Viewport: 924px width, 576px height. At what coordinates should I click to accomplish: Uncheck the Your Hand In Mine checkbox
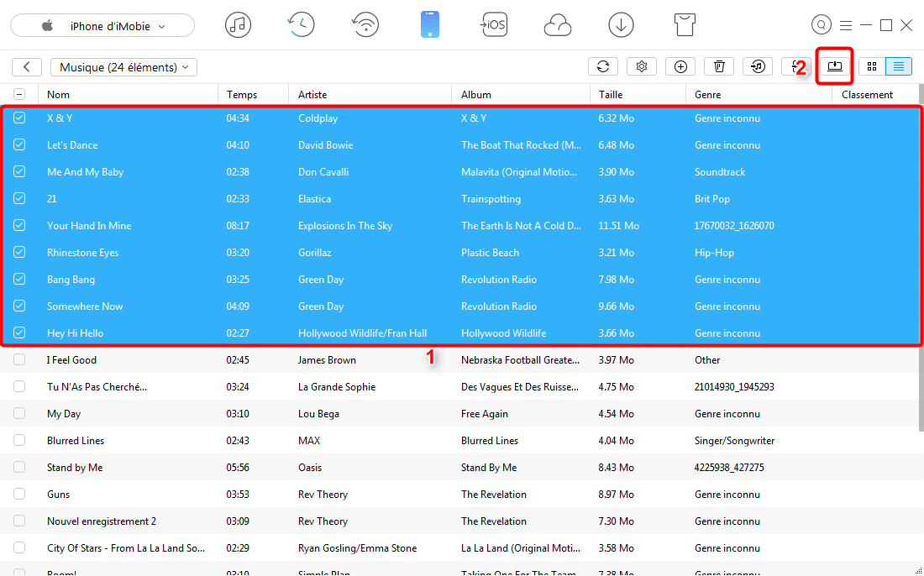19,226
